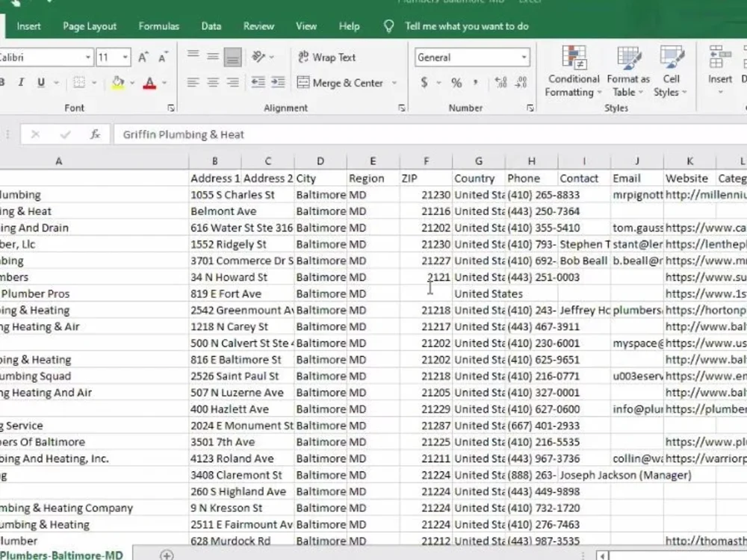Toggle underline formatting
Viewport: 747px width, 560px height.
[x=40, y=83]
